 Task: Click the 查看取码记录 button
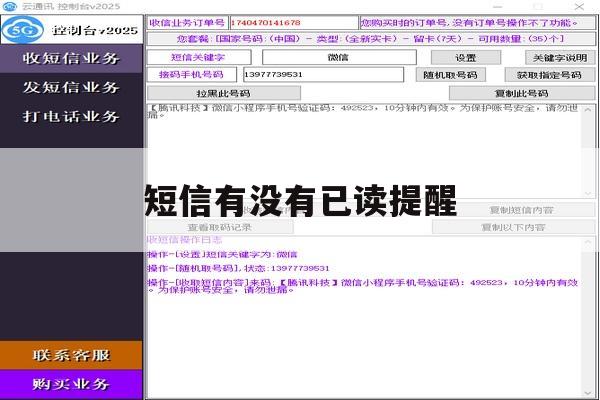(220, 227)
